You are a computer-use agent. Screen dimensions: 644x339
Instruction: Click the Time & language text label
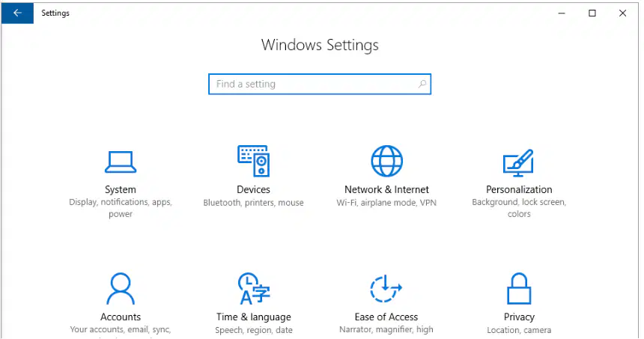pos(253,317)
